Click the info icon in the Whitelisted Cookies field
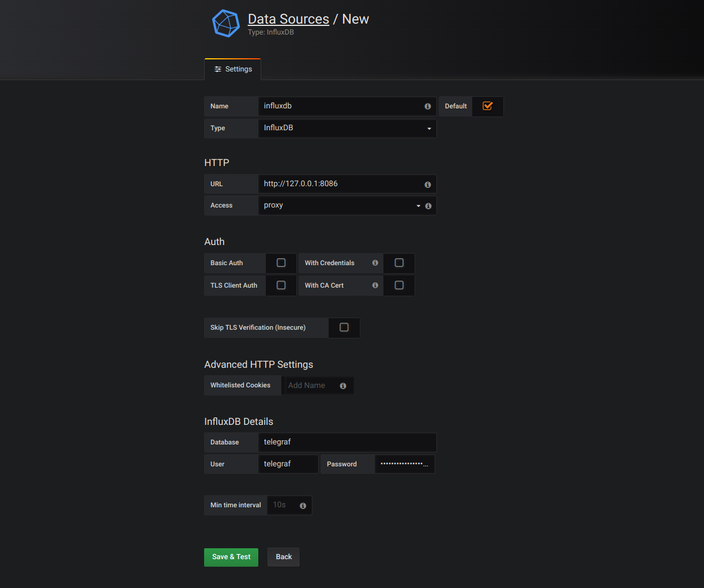704x588 pixels. pyautogui.click(x=343, y=385)
